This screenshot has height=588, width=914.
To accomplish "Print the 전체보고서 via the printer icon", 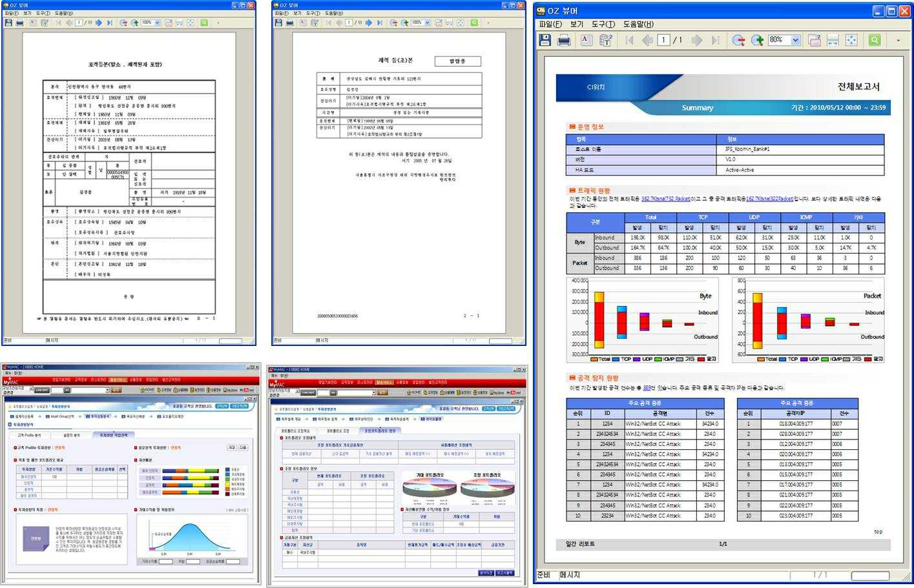I will coord(565,40).
